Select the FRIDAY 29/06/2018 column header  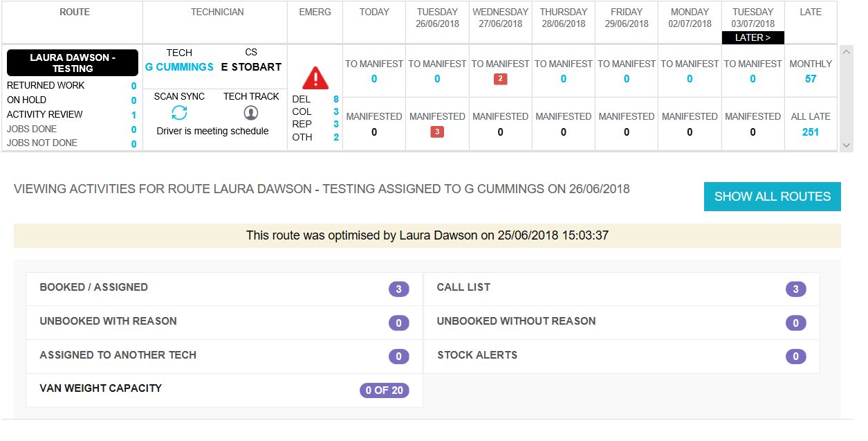coord(626,17)
